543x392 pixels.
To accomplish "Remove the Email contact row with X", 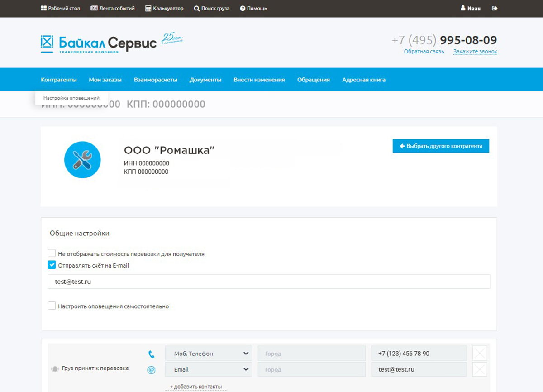I will coord(480,370).
